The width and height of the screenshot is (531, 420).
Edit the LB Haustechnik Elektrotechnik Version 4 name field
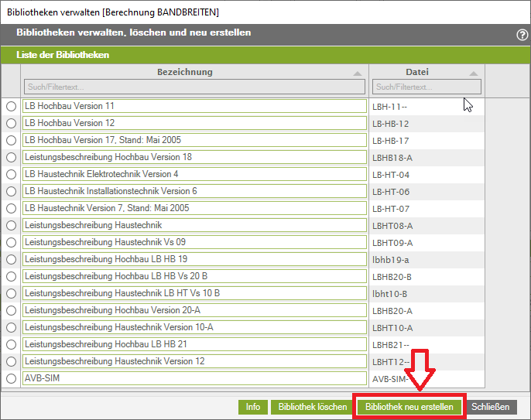[194, 174]
